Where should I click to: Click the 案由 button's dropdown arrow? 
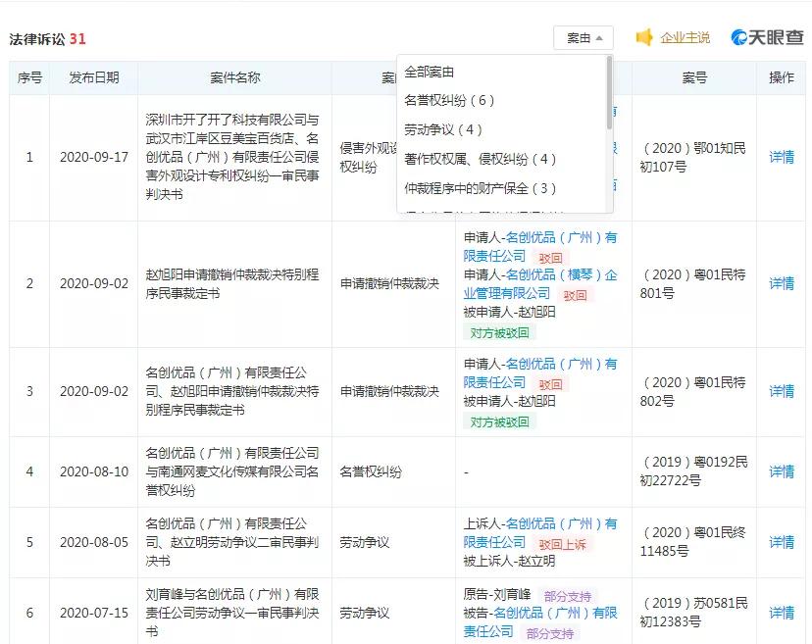tap(599, 37)
